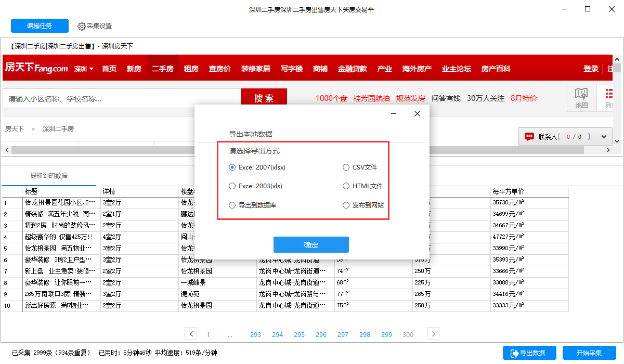Expand the 联系人 panel chevron
Screen dimensions: 624x364
point(604,137)
